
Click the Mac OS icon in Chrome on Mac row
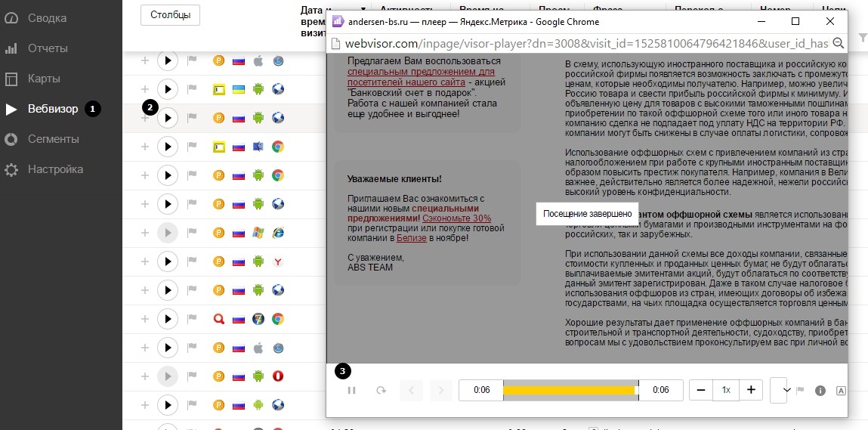tap(258, 147)
